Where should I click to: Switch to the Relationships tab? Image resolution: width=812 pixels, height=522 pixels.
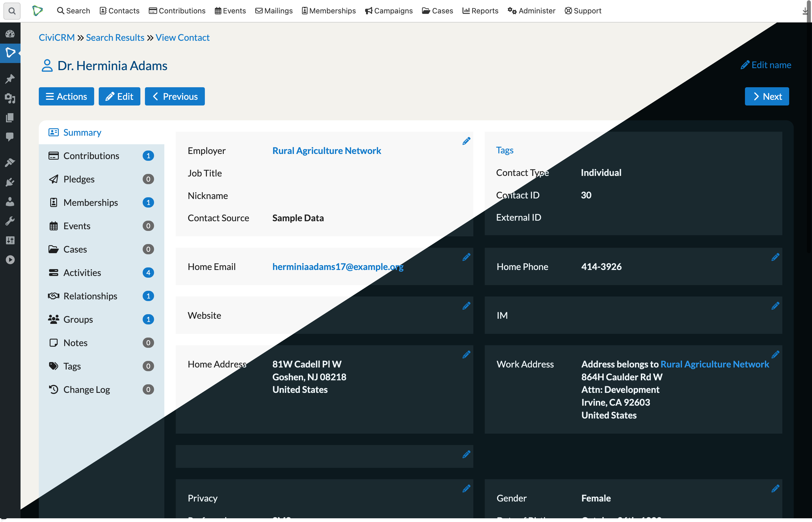[101, 296]
